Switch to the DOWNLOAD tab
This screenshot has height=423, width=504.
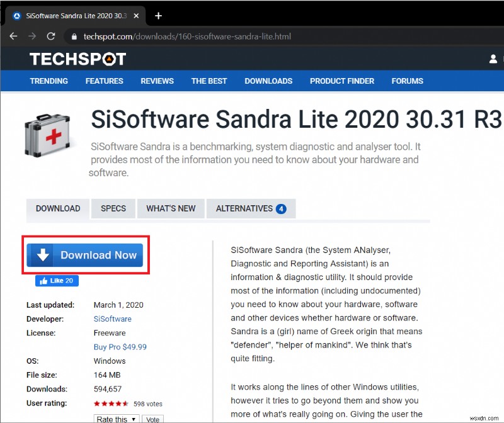(58, 209)
